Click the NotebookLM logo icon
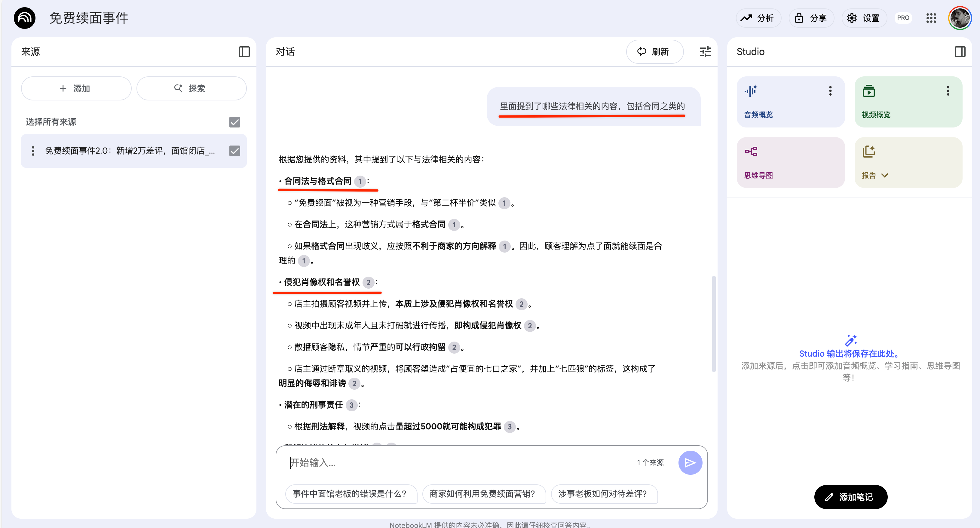 [24, 18]
